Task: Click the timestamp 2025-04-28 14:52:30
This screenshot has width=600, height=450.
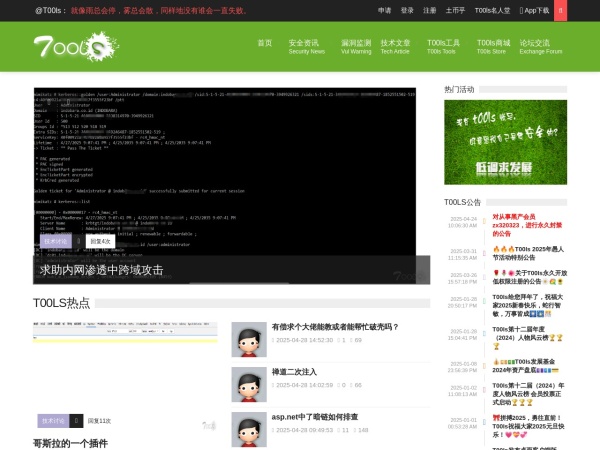Action: click(x=305, y=340)
